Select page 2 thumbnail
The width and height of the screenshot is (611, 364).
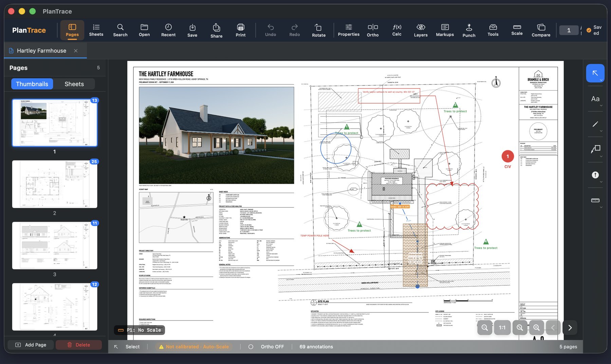coord(55,184)
